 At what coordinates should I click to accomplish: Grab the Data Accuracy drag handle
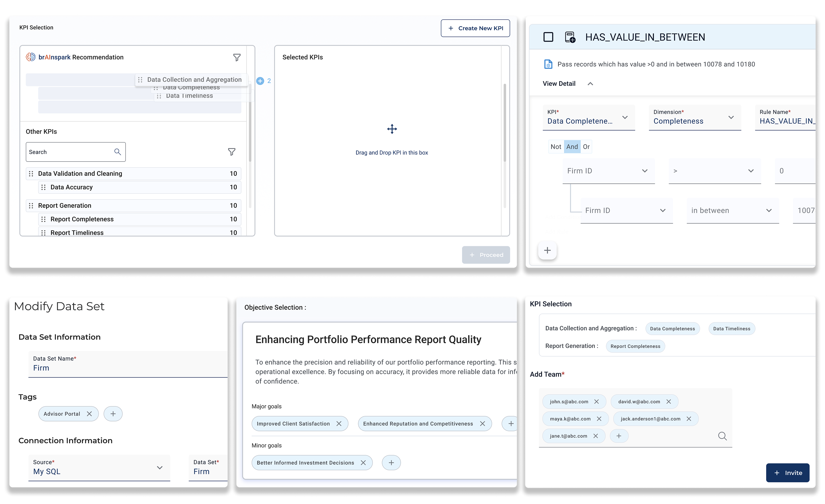pos(44,187)
